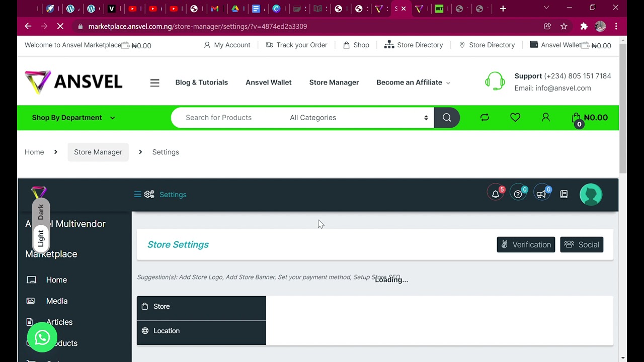Click the Ansvel logo
644x362 pixels.
73,82
